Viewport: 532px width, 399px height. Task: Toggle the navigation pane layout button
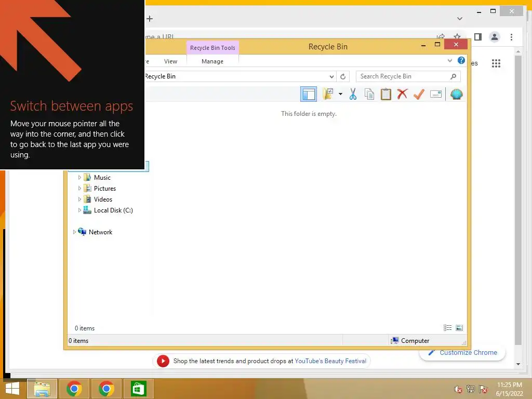[309, 95]
